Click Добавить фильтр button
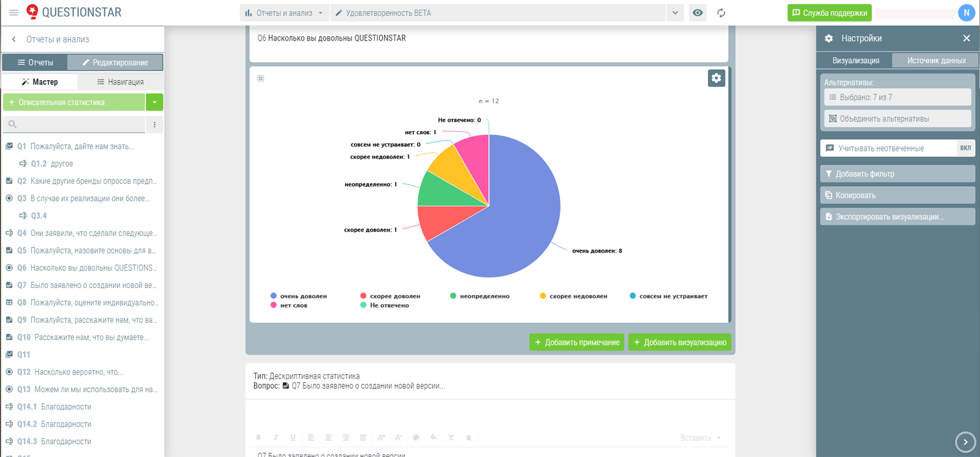This screenshot has height=457, width=980. [x=897, y=174]
